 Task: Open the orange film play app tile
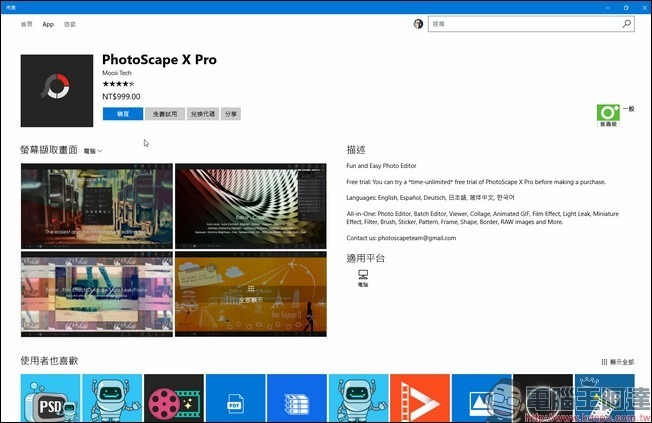[420, 398]
